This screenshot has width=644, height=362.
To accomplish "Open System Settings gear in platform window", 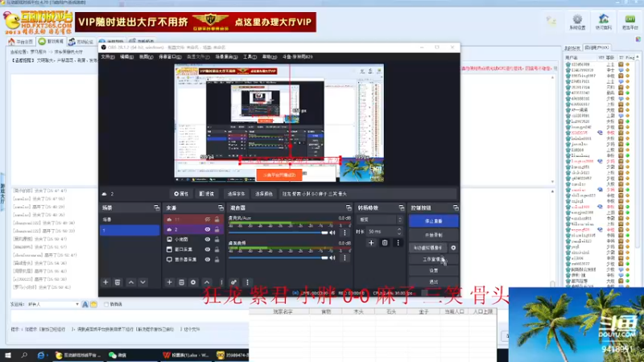I will (x=577, y=22).
